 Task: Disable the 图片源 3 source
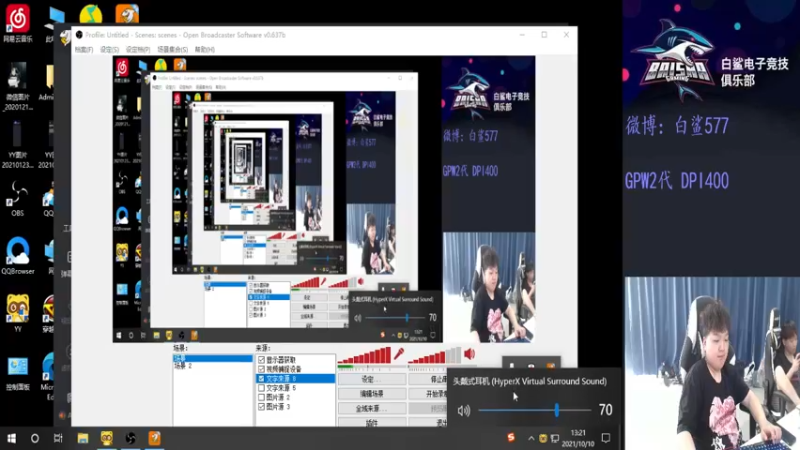[262, 407]
